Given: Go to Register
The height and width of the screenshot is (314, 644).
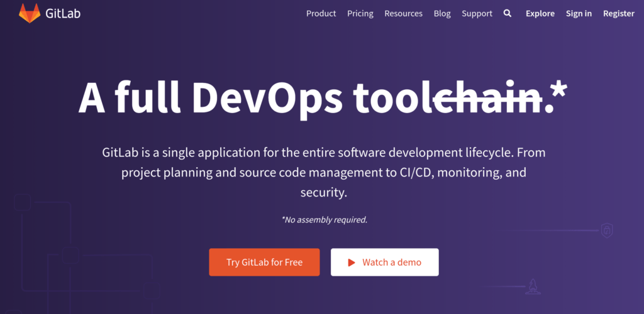Looking at the screenshot, I should 619,14.
